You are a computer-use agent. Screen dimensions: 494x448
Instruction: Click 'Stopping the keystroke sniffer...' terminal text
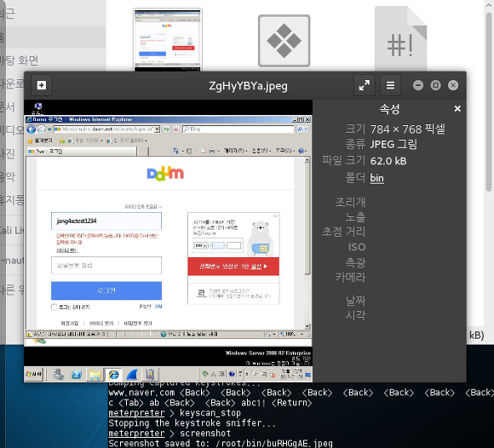pos(192,422)
